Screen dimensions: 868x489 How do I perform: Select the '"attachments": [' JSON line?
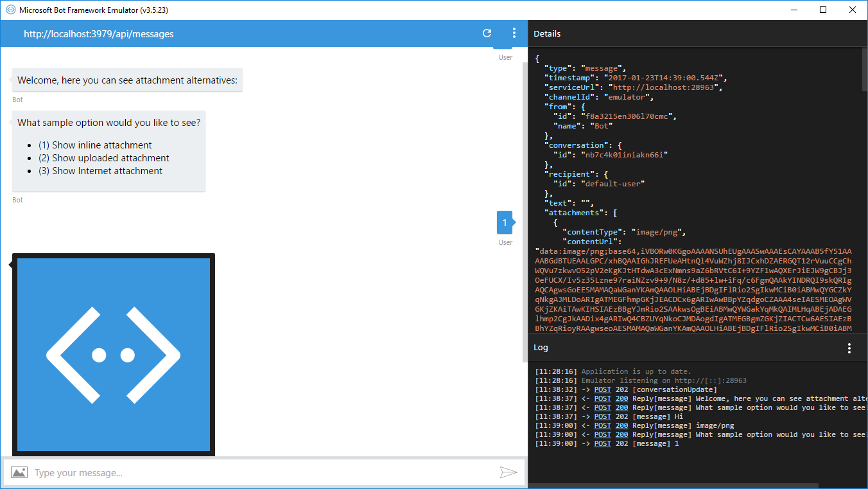point(580,213)
